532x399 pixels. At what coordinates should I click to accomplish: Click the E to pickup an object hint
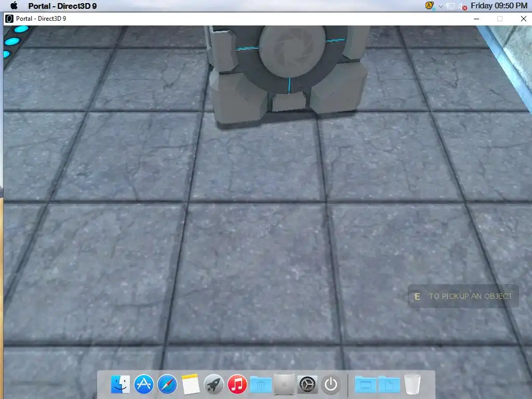(463, 296)
